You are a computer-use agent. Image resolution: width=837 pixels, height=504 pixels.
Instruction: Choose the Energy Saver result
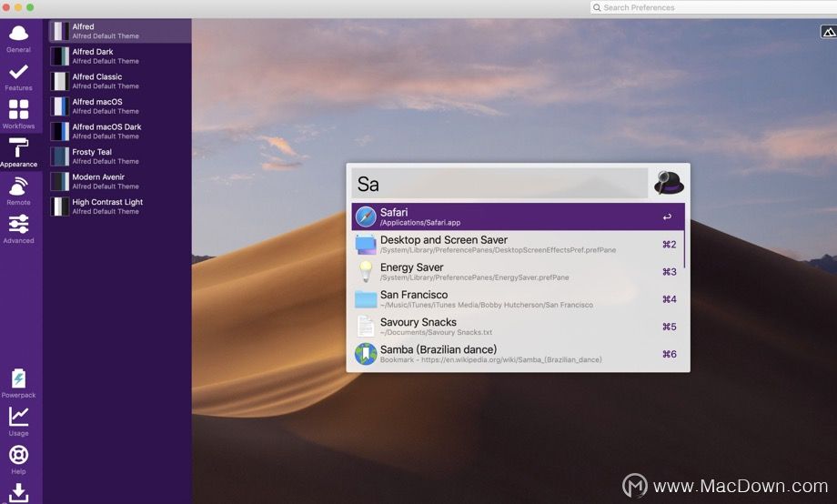(518, 271)
